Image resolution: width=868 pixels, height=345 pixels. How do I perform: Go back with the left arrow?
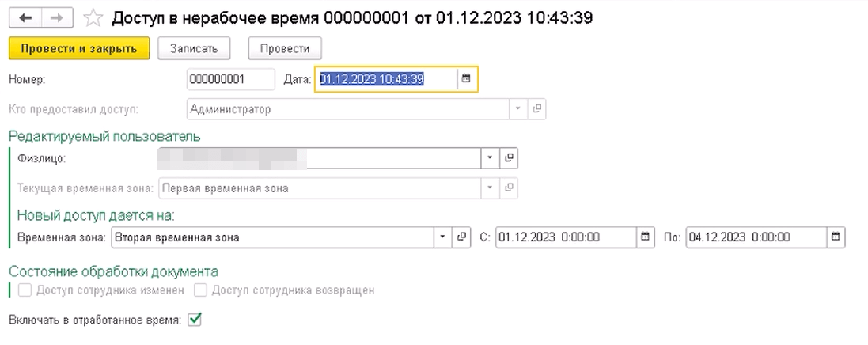tap(25, 17)
